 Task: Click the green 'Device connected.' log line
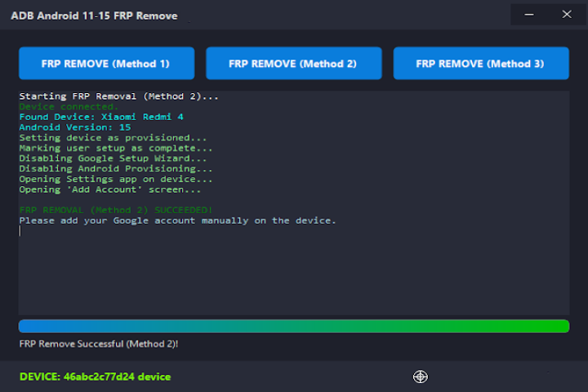point(69,107)
